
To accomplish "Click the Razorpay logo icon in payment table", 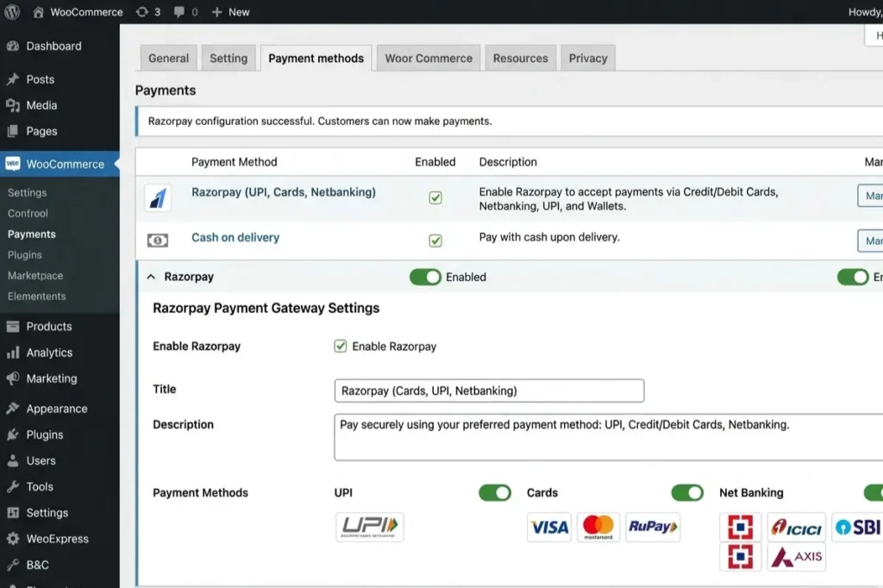I will click(x=158, y=197).
